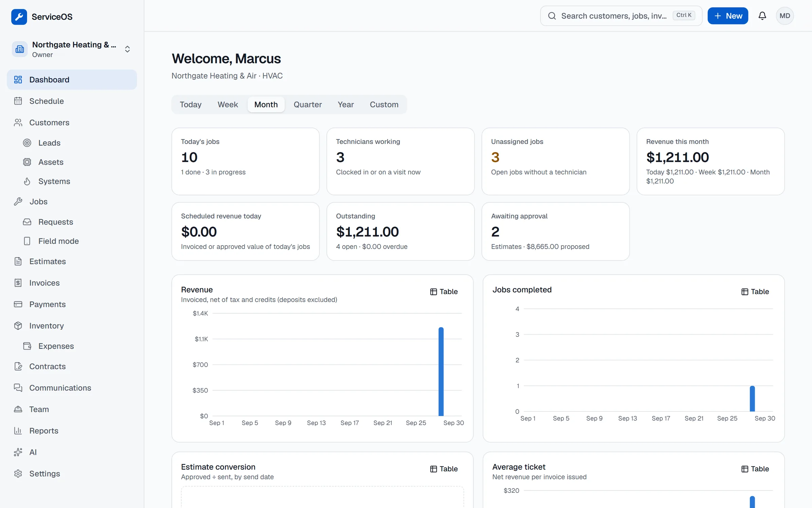The image size is (812, 508).
Task: Click the Payments card icon
Action: (x=18, y=304)
